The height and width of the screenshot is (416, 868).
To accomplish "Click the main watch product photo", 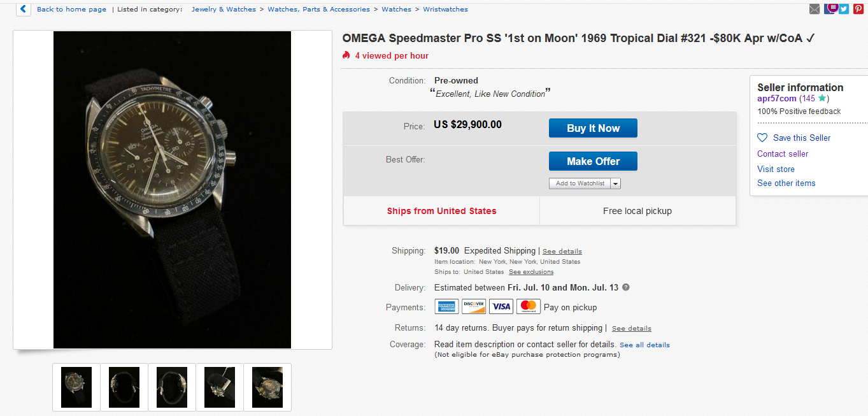I will [172, 190].
